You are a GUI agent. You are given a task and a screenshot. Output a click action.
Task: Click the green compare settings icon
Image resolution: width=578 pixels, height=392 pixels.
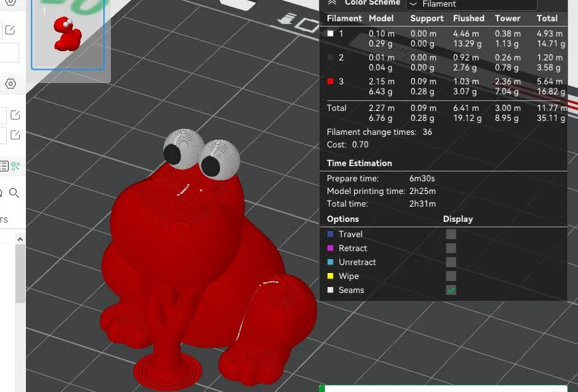[x=15, y=166]
